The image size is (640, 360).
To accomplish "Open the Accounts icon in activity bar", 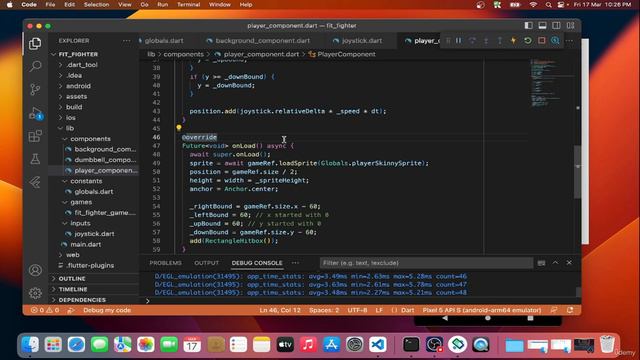I will pyautogui.click(x=35, y=270).
